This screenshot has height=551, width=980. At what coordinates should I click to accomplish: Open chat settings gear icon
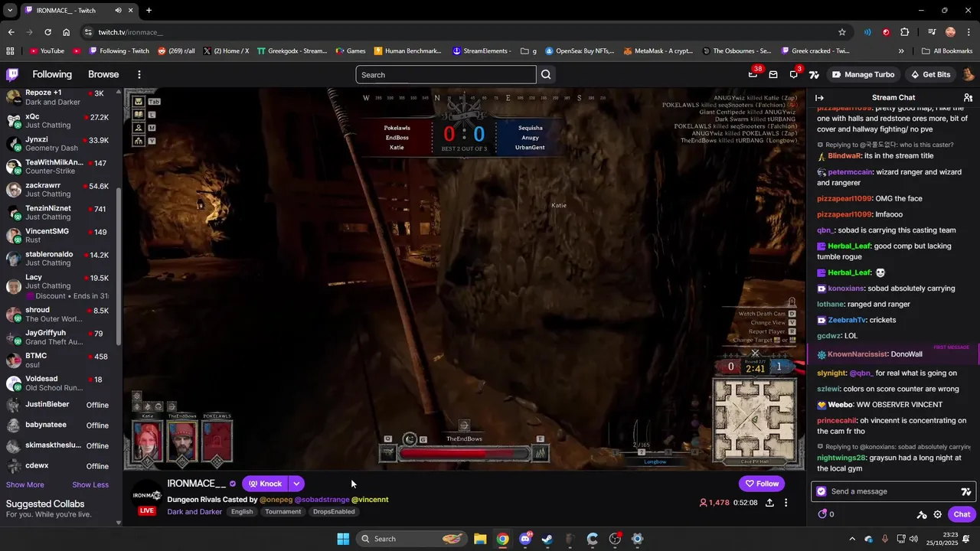938,514
